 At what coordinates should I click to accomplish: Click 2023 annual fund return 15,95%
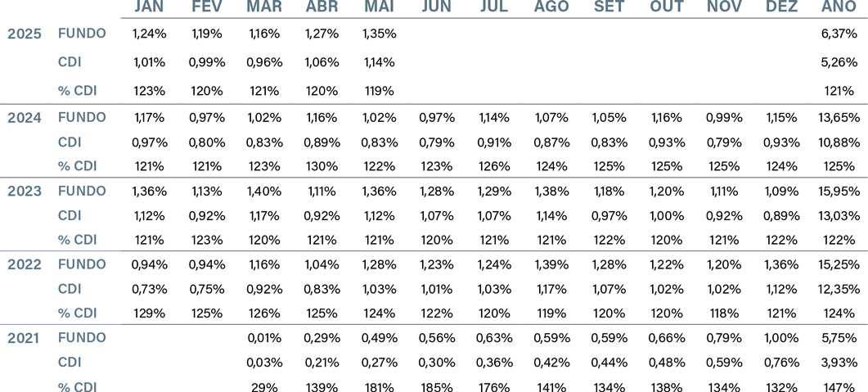[839, 191]
